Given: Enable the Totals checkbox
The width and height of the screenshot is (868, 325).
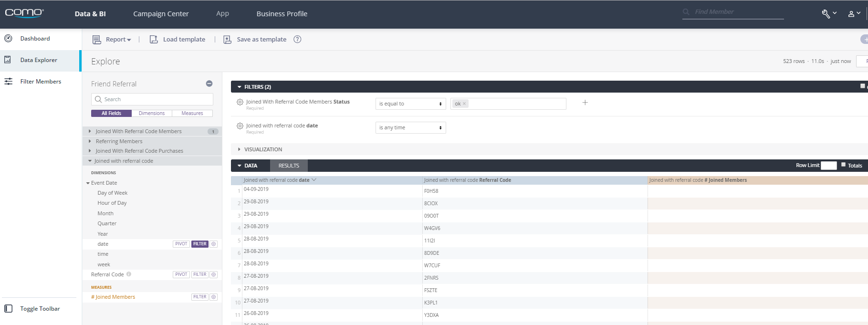Looking at the screenshot, I should point(843,165).
